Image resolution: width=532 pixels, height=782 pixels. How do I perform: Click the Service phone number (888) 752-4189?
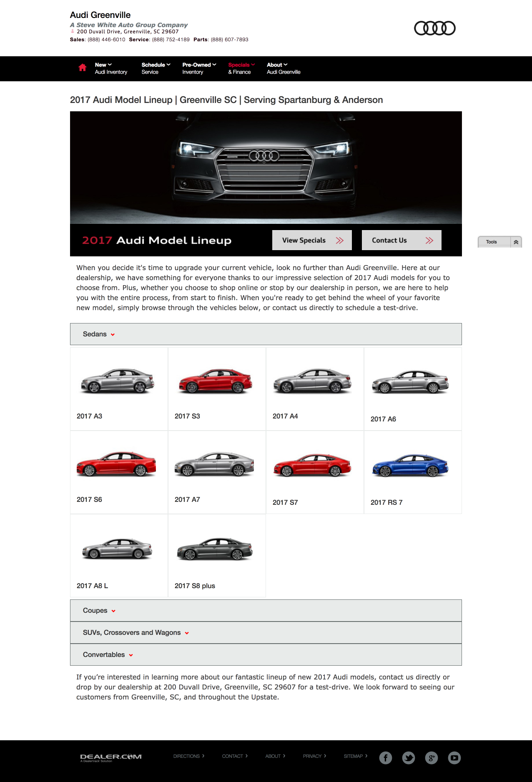pyautogui.click(x=171, y=40)
